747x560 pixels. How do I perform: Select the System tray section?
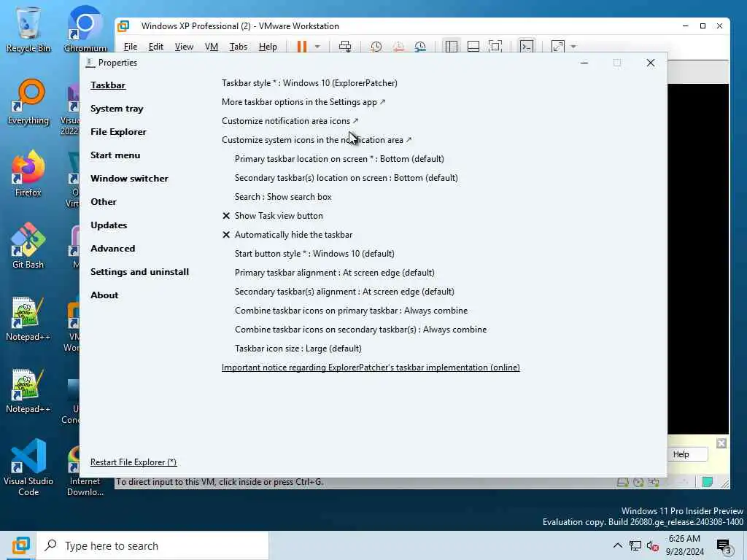(117, 109)
